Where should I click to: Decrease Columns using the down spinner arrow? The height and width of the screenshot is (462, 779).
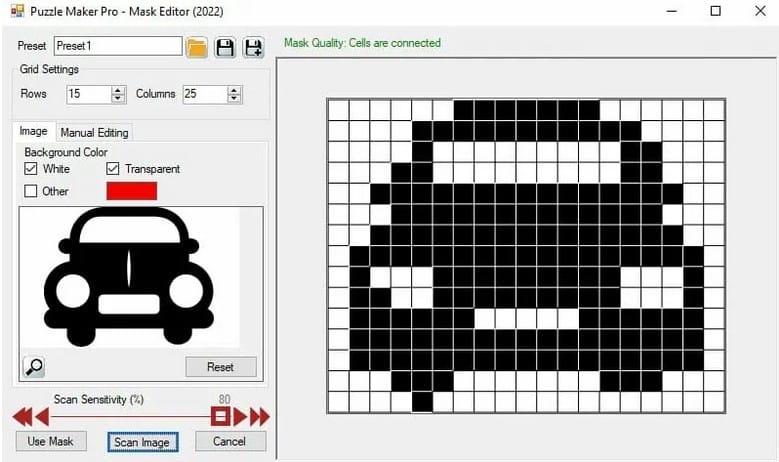coord(234,98)
